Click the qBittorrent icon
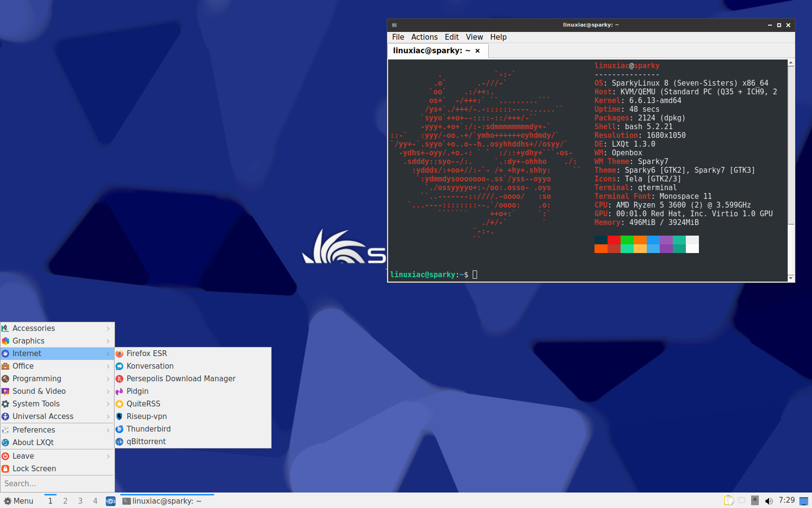The height and width of the screenshot is (508, 812). coord(119,442)
